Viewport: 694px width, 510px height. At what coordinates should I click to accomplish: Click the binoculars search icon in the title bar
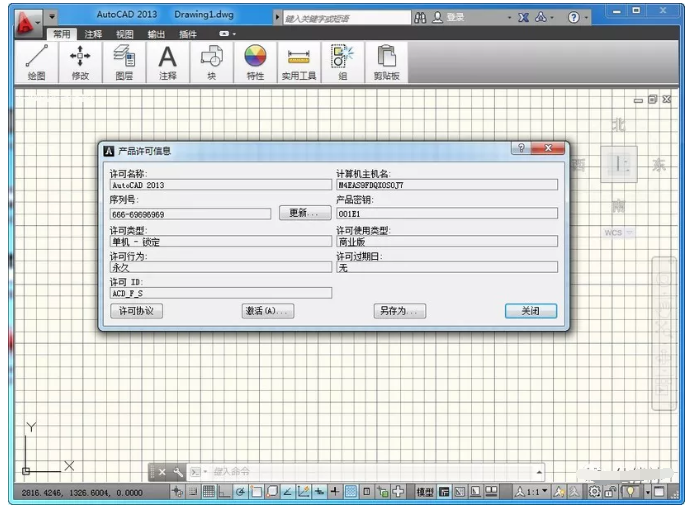[420, 18]
